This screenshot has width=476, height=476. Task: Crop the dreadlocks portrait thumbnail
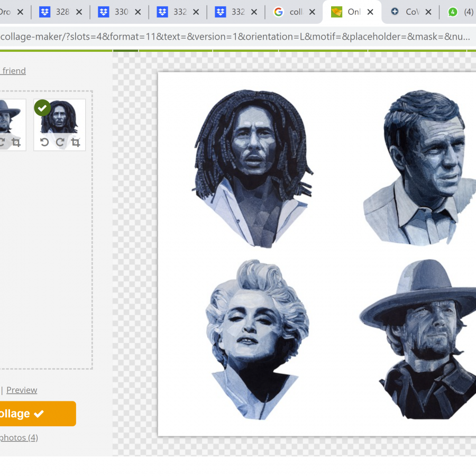[76, 142]
